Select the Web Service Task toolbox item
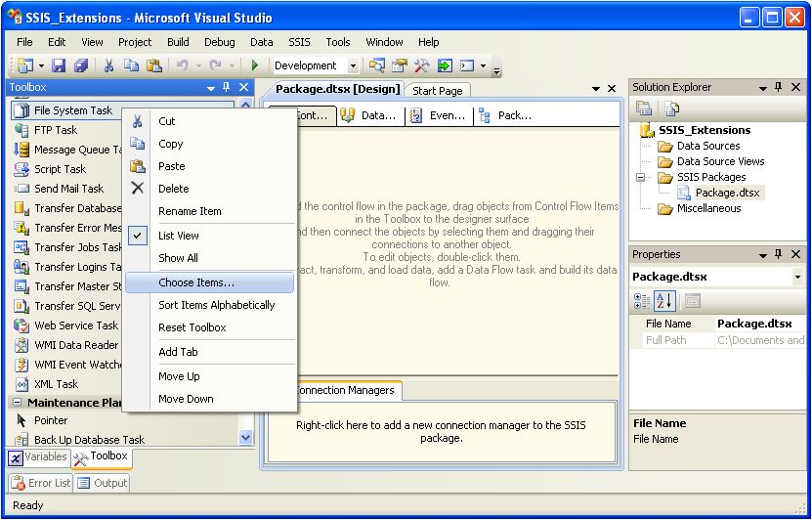This screenshot has height=520, width=812. pyautogui.click(x=67, y=325)
